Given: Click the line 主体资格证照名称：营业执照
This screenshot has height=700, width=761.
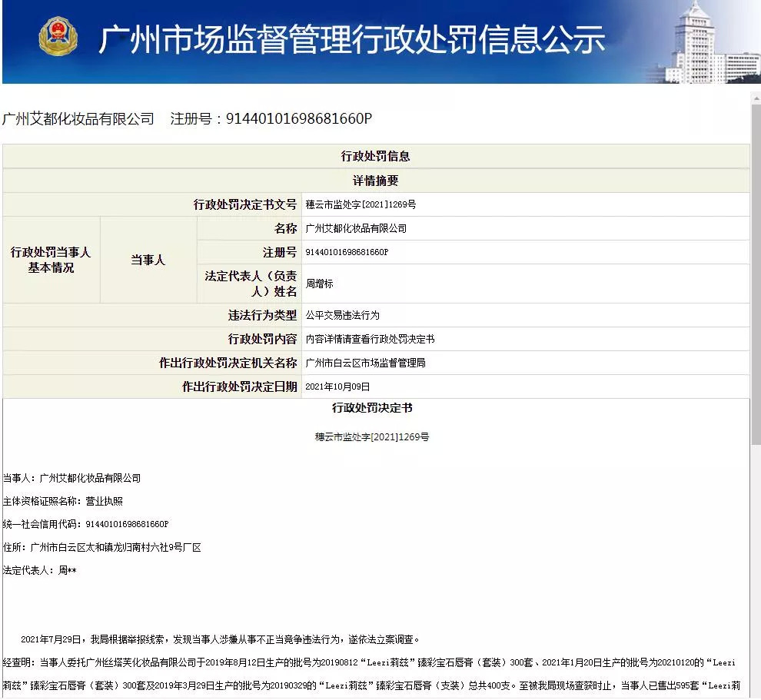Looking at the screenshot, I should [x=62, y=501].
